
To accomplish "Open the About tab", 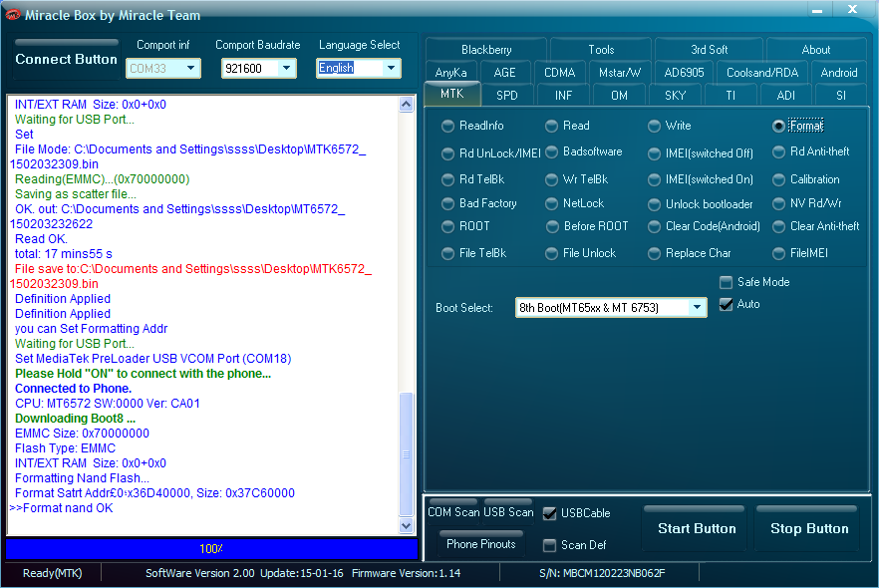I will click(815, 50).
